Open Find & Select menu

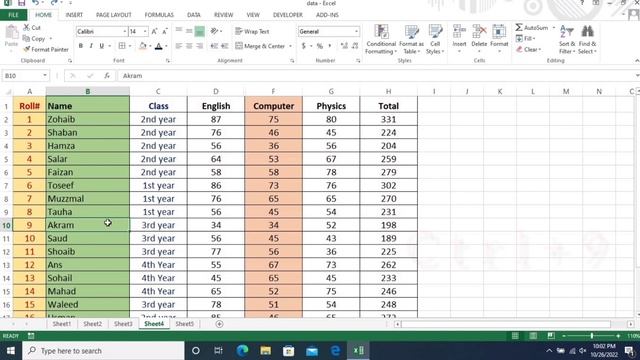pyautogui.click(x=587, y=39)
